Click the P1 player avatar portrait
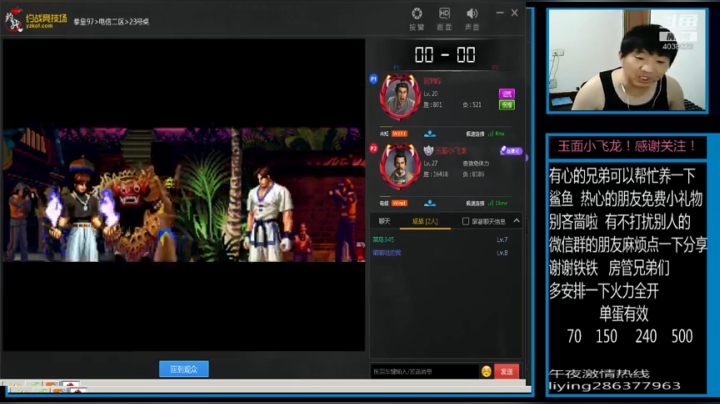720x404 pixels. pyautogui.click(x=400, y=97)
